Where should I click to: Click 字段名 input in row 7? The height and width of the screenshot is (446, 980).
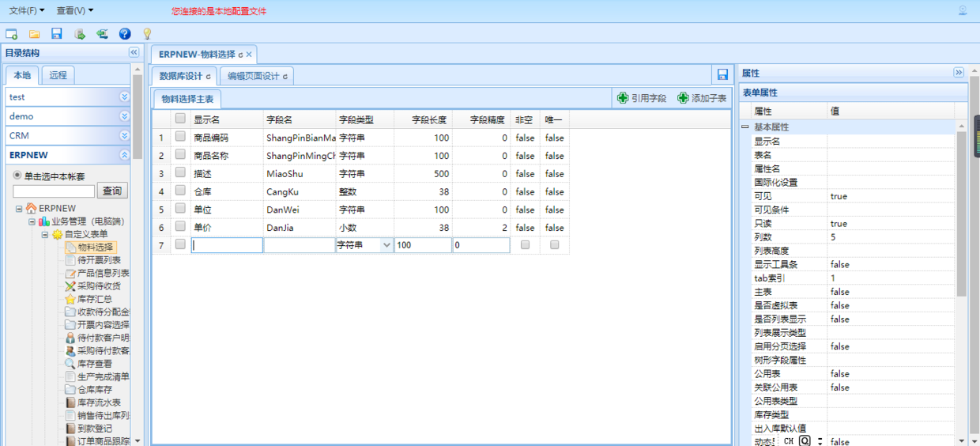(x=300, y=245)
